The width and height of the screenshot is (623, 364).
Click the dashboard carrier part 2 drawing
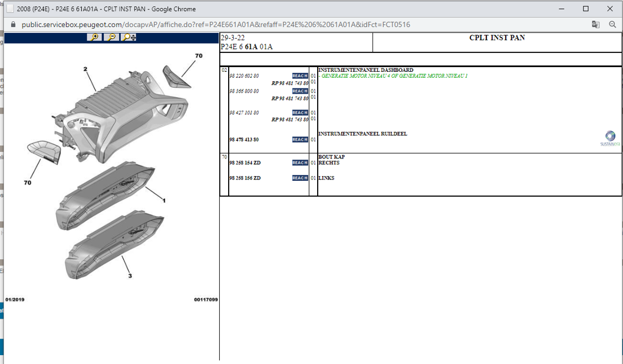(x=119, y=117)
